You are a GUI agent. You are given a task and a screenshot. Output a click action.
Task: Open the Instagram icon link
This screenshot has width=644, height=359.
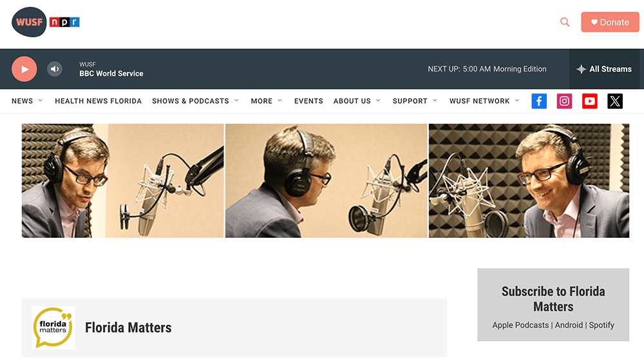click(564, 101)
